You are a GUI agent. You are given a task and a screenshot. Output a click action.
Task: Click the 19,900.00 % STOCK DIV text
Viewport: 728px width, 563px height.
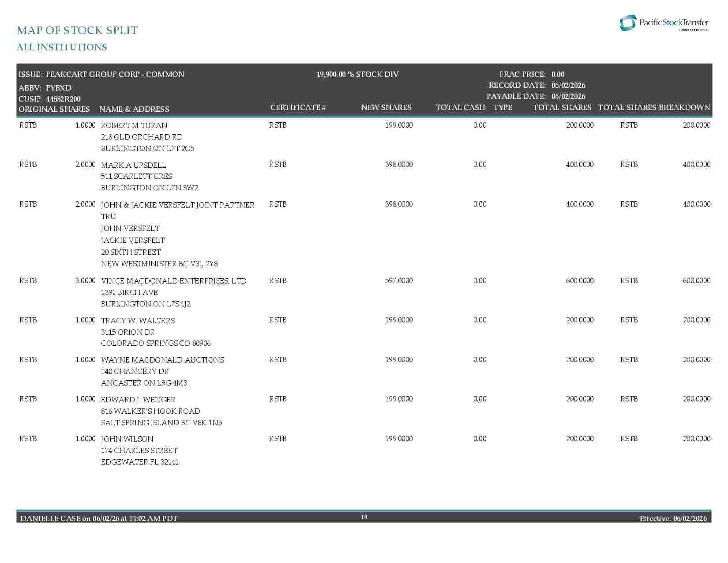357,74
